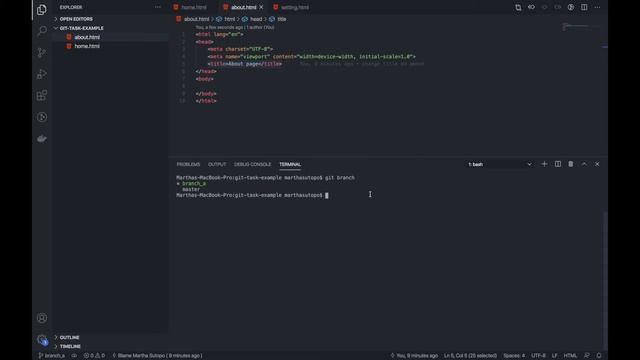The width and height of the screenshot is (640, 360).
Task: Switch to the home.html editor tab
Action: click(193, 7)
